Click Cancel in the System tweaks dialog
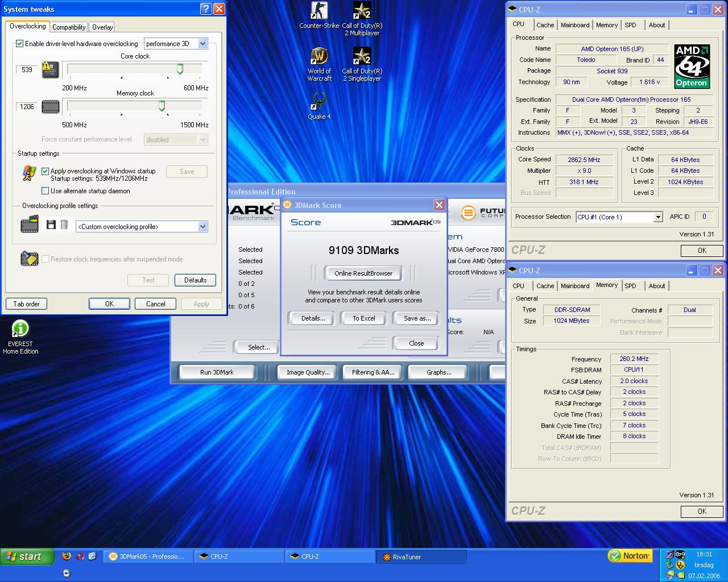This screenshot has width=728, height=582. pyautogui.click(x=155, y=304)
